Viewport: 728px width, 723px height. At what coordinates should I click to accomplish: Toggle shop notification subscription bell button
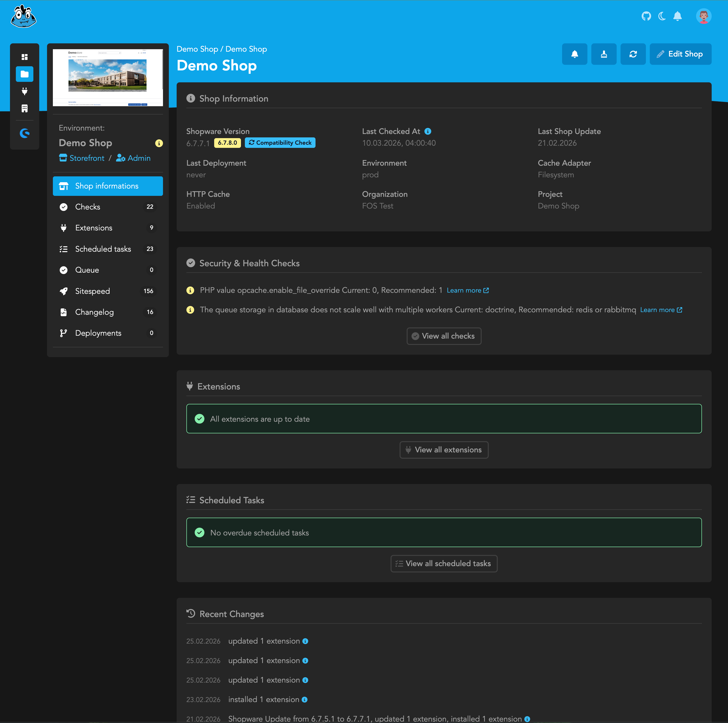tap(574, 54)
